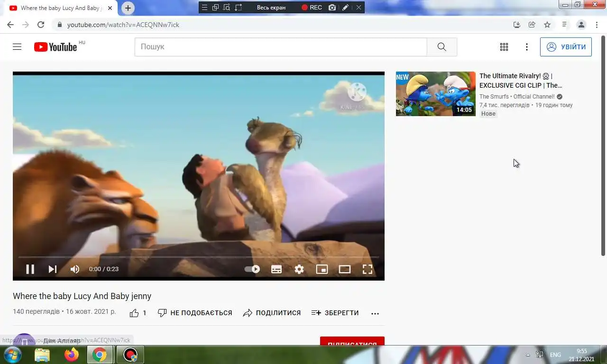The height and width of the screenshot is (364, 607).
Task: Switch to Chrome taskbar button
Action: coord(100,355)
